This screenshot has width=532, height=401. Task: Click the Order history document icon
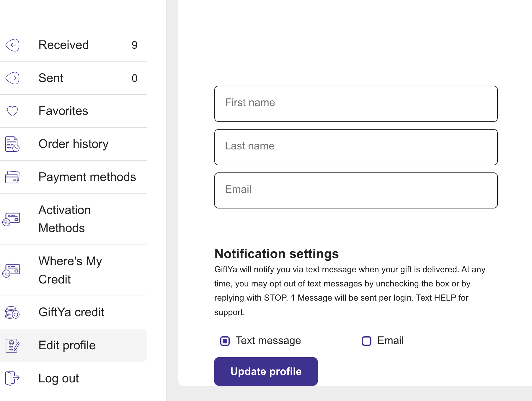click(12, 144)
